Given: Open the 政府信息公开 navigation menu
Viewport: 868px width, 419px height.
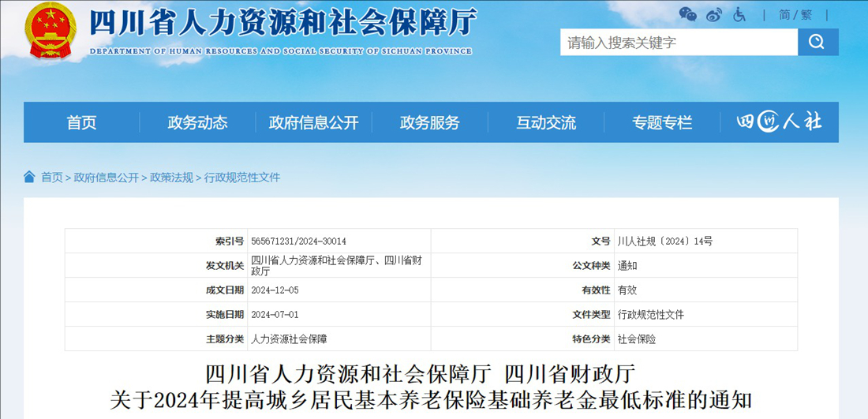Looking at the screenshot, I should coord(314,122).
